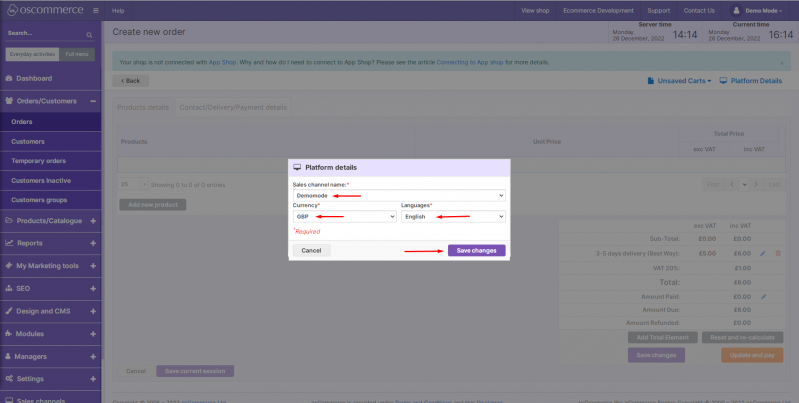Click the Back button
The width and height of the screenshot is (799, 403).
point(130,80)
